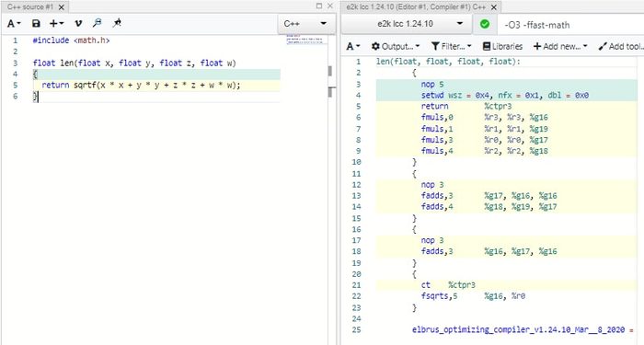Click the green compilation status checkmark icon
The height and width of the screenshot is (345, 644).
click(485, 24)
